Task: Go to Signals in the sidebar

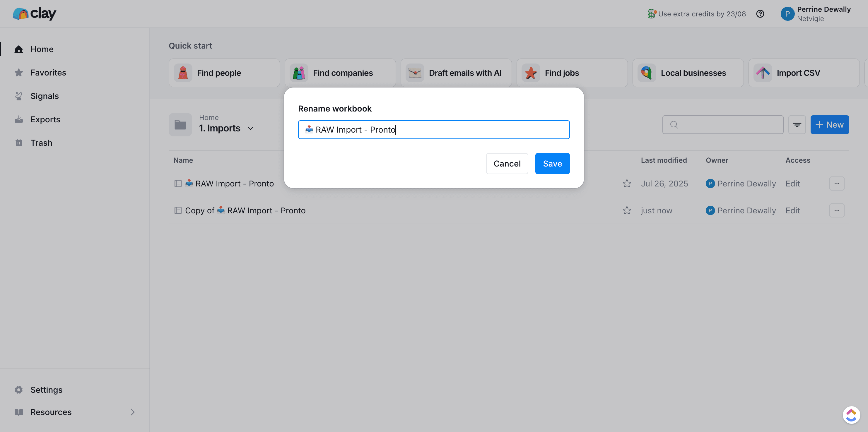Action: 45,96
